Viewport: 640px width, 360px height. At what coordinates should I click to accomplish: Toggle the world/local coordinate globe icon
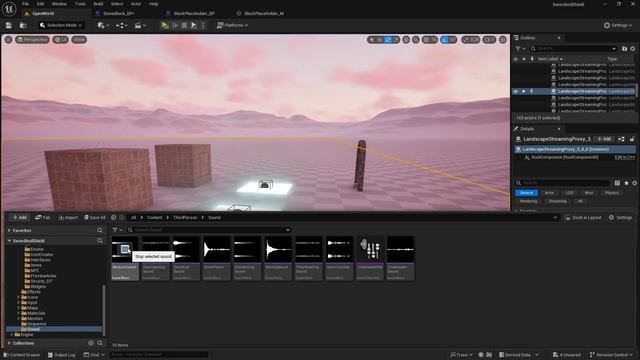click(x=406, y=40)
